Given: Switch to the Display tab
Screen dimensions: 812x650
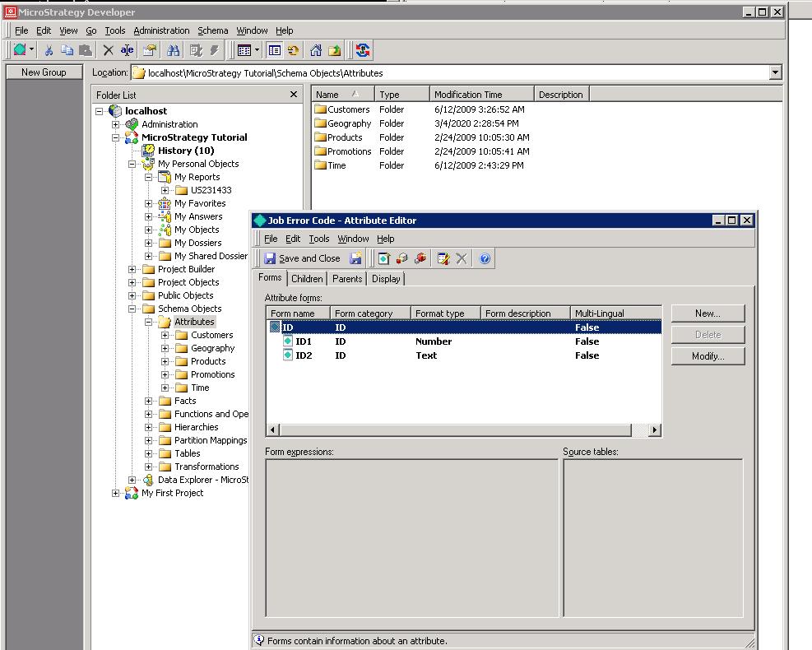Looking at the screenshot, I should tap(386, 279).
